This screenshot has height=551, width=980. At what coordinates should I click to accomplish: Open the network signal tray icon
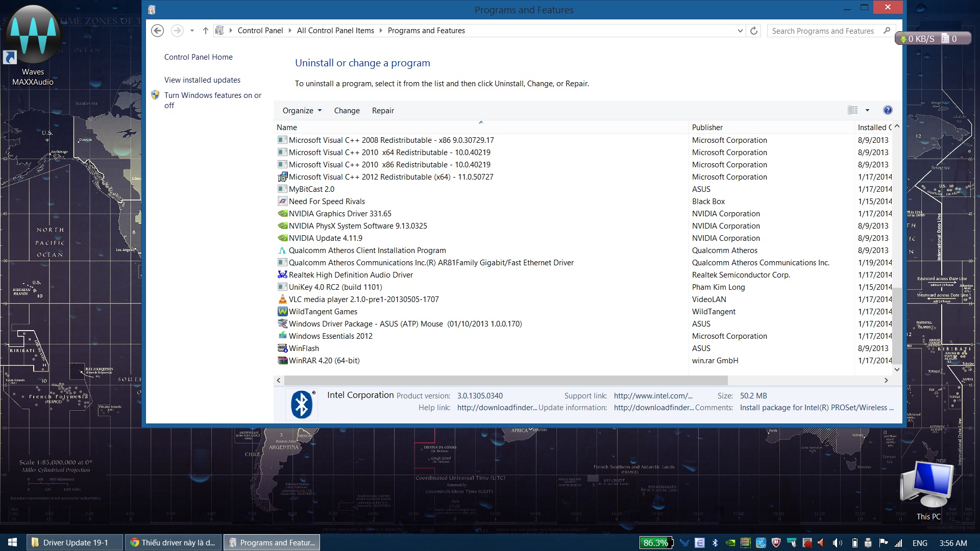pyautogui.click(x=899, y=543)
